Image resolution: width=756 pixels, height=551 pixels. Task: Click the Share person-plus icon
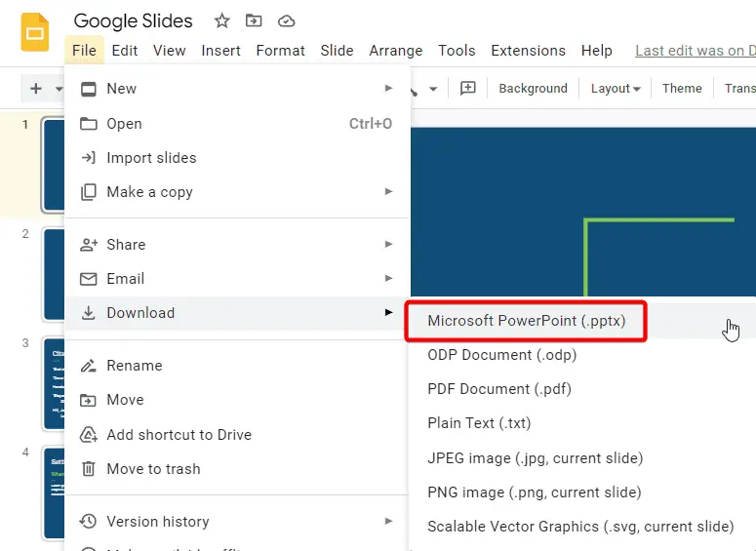point(88,245)
